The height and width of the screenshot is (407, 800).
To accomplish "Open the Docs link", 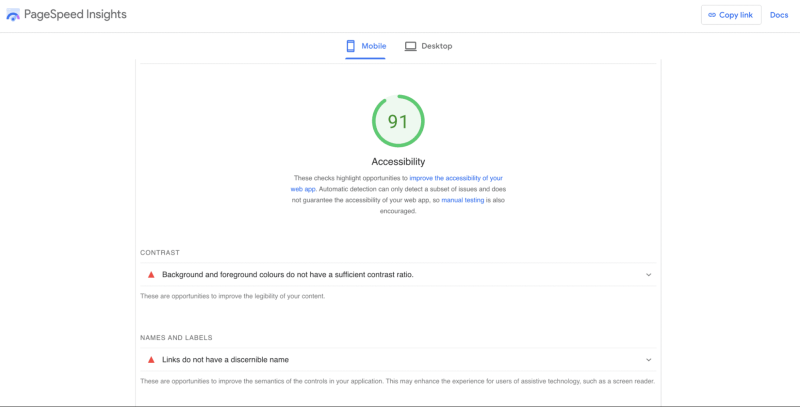I will pyautogui.click(x=779, y=15).
